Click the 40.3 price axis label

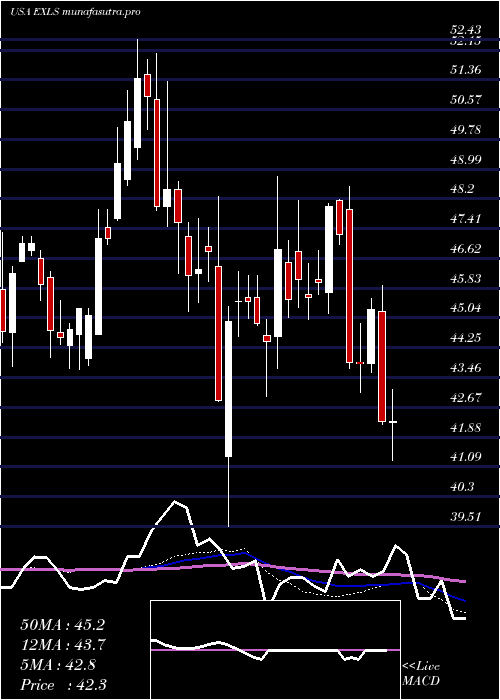point(462,487)
